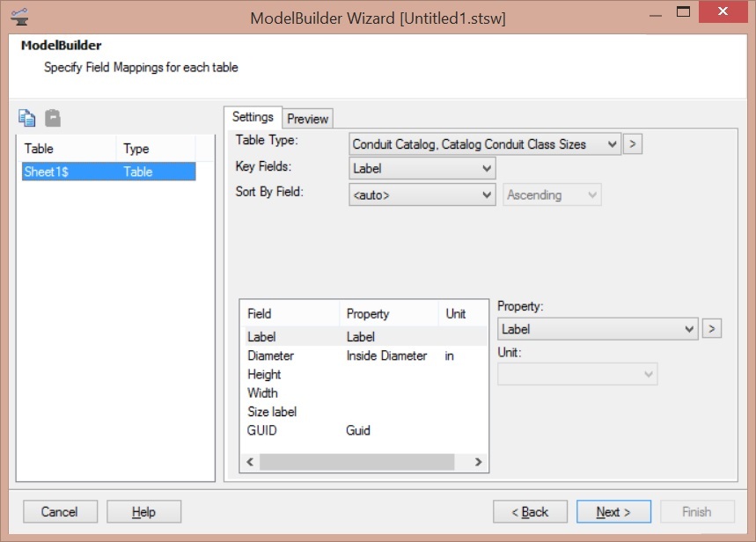This screenshot has width=756, height=542.
Task: Click the Unit column header
Action: pos(463,314)
